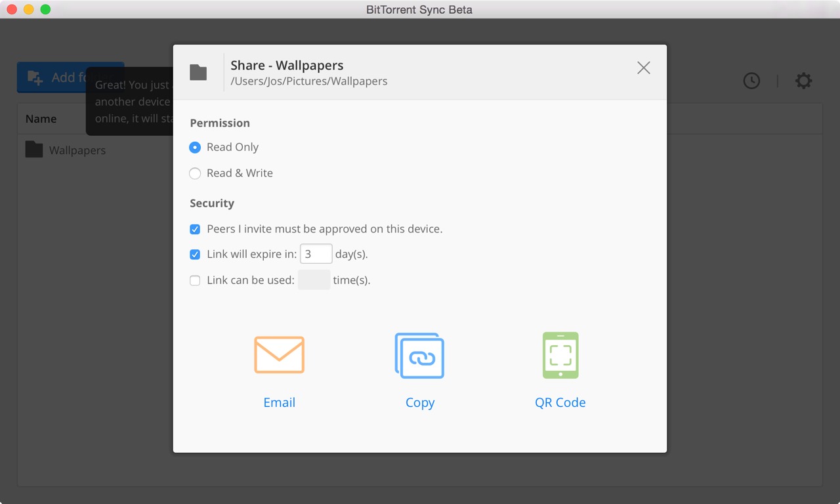Viewport: 840px width, 504px height.
Task: Uncheck the link expiration checkbox
Action: tap(195, 255)
